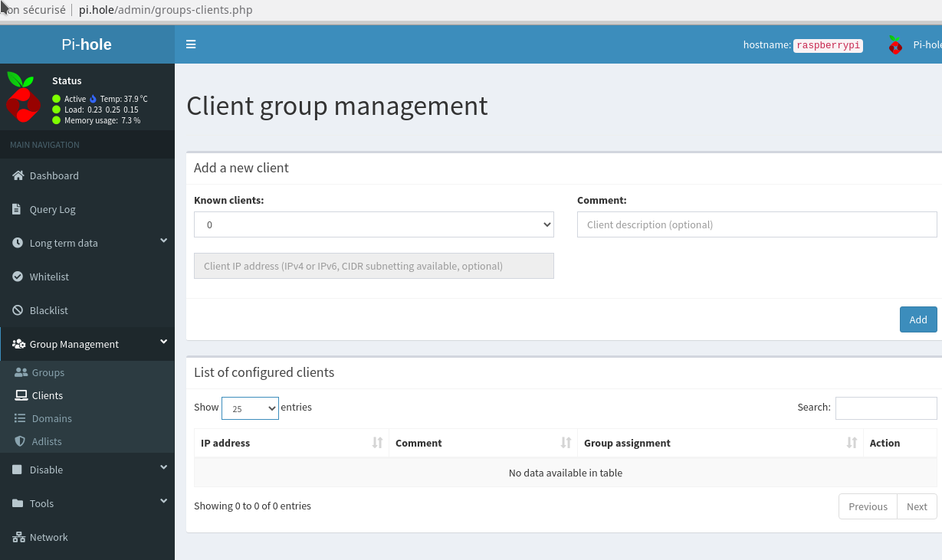Click the Previous pagination button
The width and height of the screenshot is (942, 560).
click(868, 506)
